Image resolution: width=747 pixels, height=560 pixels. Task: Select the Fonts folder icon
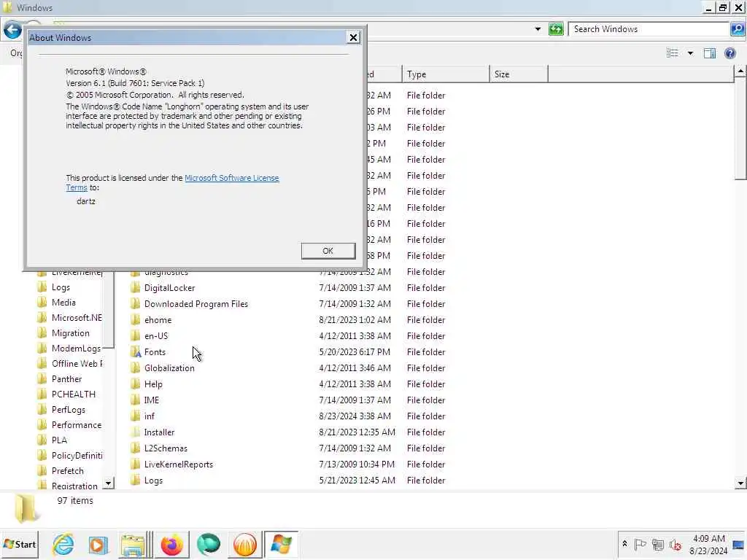coord(135,352)
